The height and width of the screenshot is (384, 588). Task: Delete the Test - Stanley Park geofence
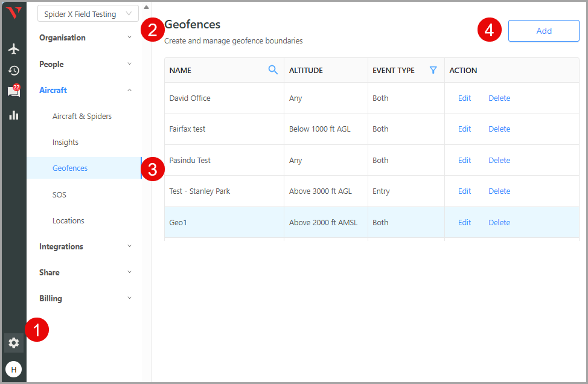(x=499, y=191)
